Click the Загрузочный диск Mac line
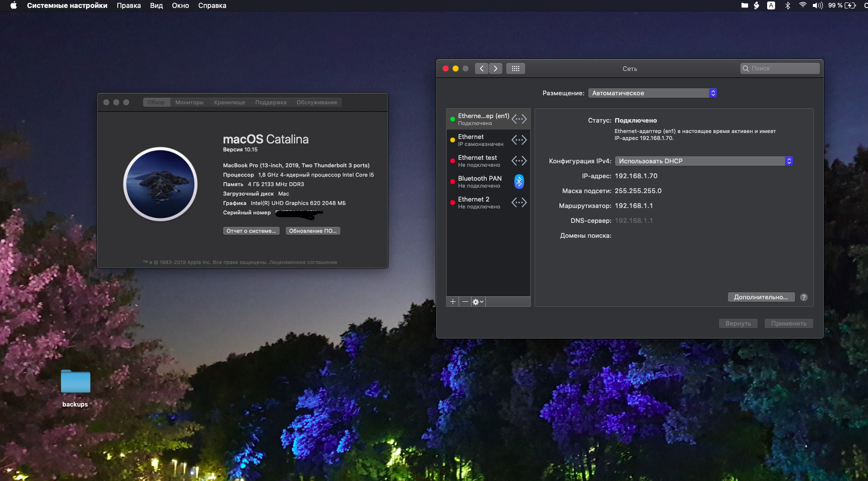 256,194
